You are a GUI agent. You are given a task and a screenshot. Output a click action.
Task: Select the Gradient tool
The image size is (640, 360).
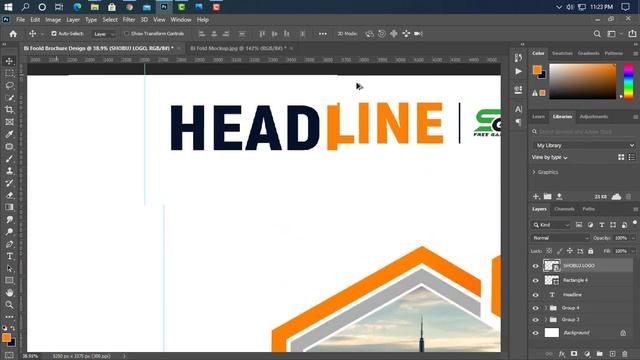[9, 207]
